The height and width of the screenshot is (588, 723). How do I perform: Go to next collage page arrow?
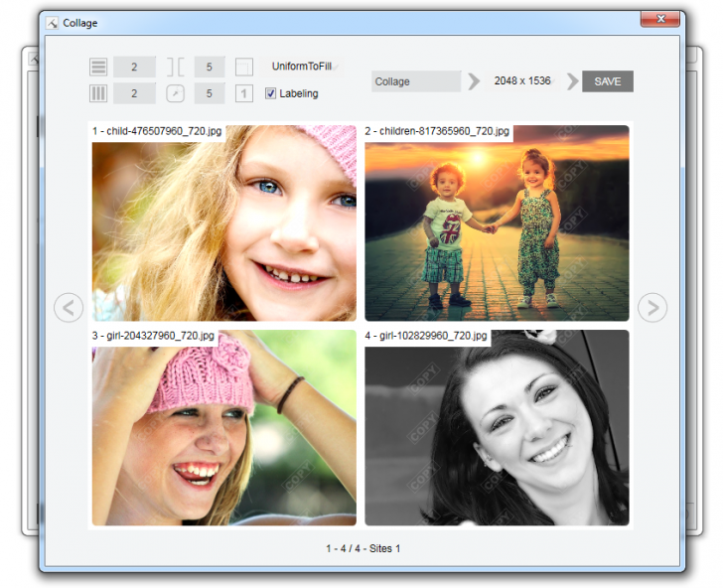click(x=652, y=308)
